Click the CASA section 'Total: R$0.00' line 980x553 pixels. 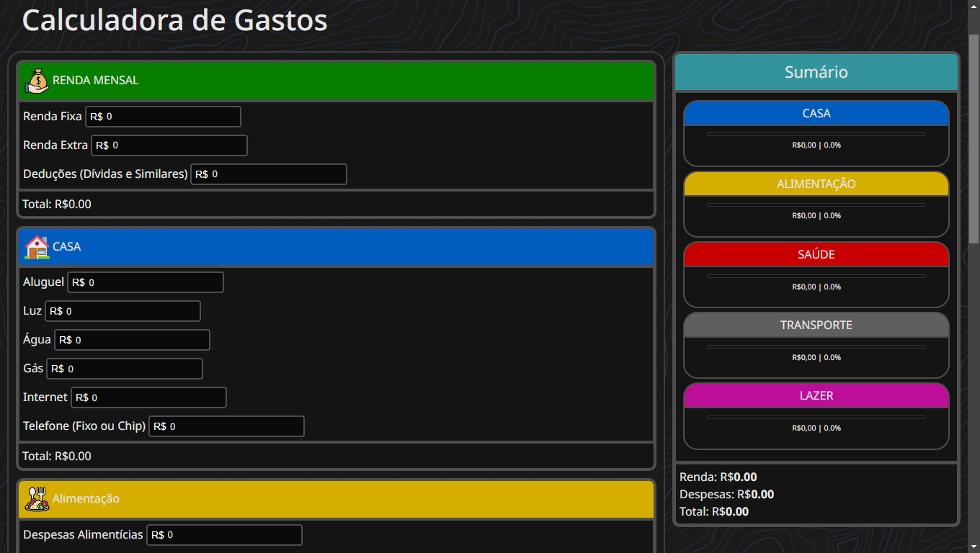tap(57, 456)
